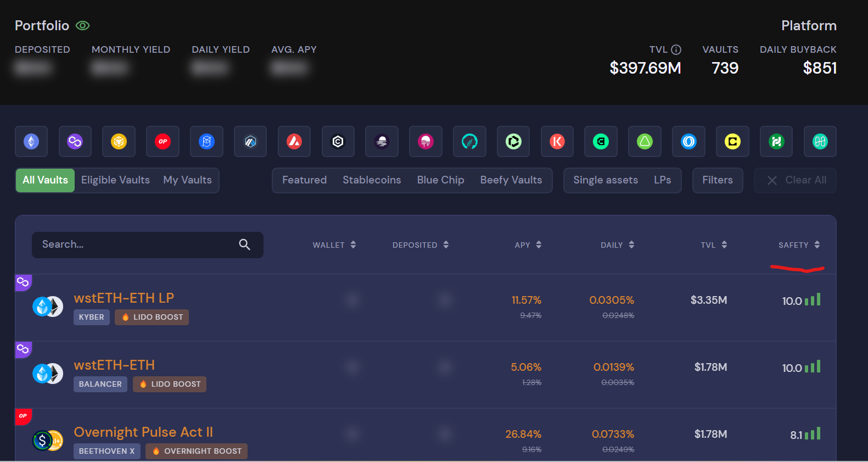Select the pink Moonriver chain icon

pyautogui.click(x=425, y=142)
